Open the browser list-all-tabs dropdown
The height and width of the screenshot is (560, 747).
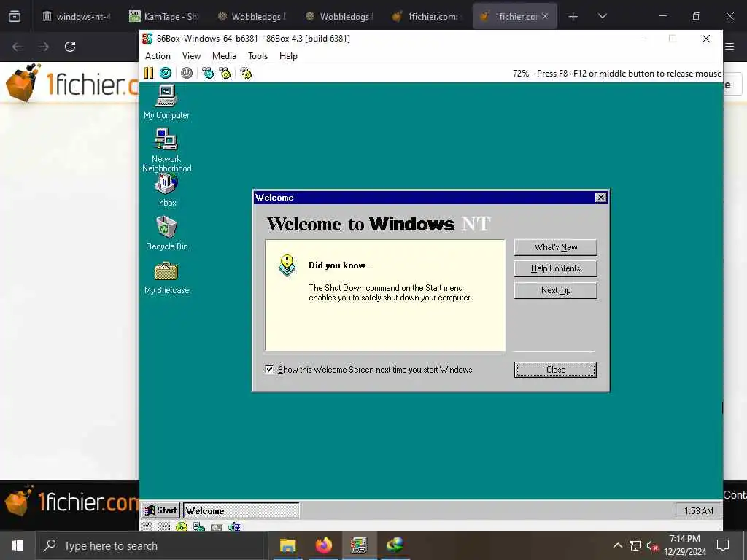tap(602, 16)
